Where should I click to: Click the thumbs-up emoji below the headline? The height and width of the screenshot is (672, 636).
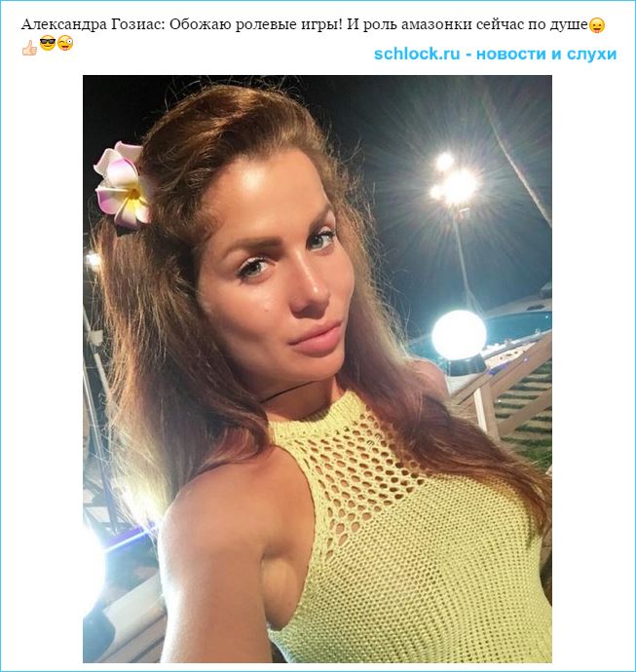click(29, 47)
